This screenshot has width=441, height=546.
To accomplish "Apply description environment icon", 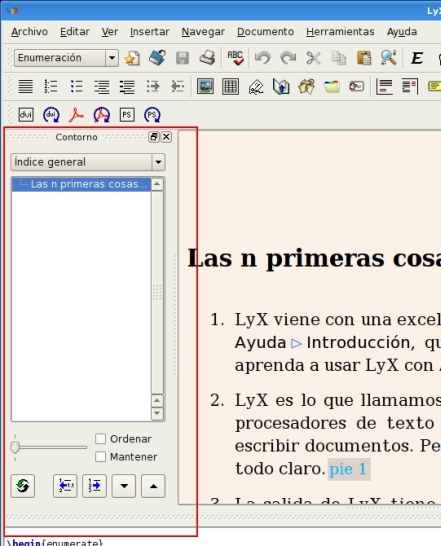I will [x=127, y=86].
